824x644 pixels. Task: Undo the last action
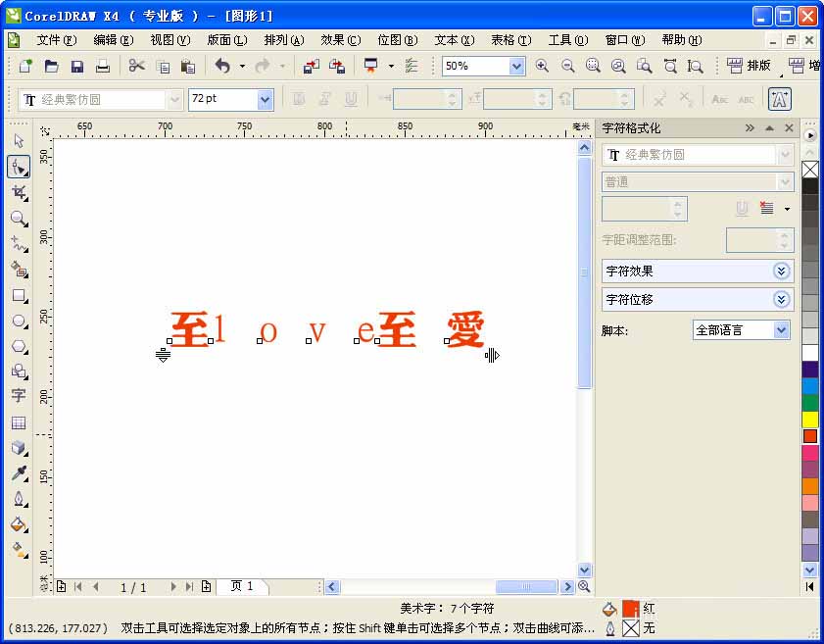coord(222,67)
